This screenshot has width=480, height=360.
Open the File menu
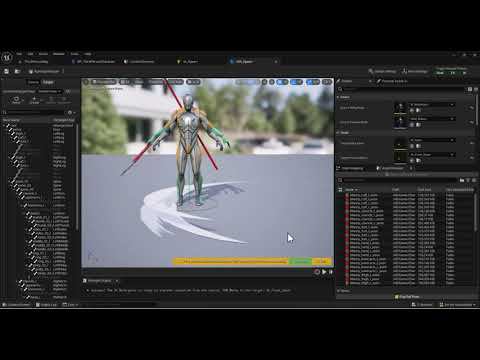click(x=19, y=54)
